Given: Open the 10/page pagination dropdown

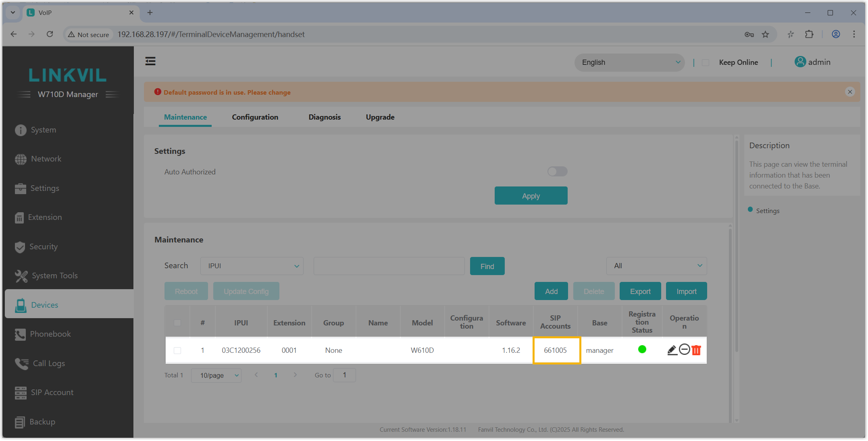Looking at the screenshot, I should 216,375.
